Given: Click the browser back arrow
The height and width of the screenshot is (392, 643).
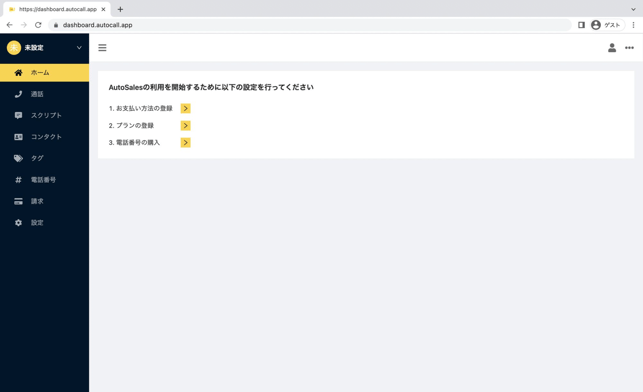Looking at the screenshot, I should pyautogui.click(x=9, y=25).
